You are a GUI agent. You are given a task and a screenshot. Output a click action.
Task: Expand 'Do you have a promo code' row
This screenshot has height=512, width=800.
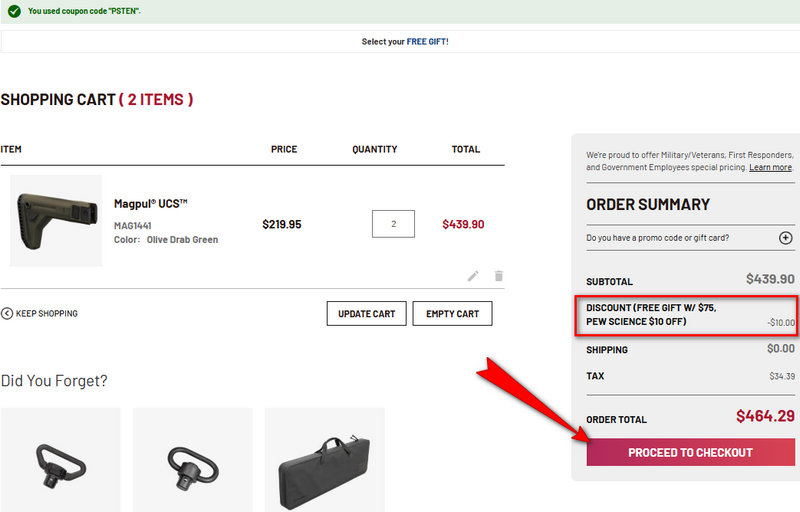point(658,238)
